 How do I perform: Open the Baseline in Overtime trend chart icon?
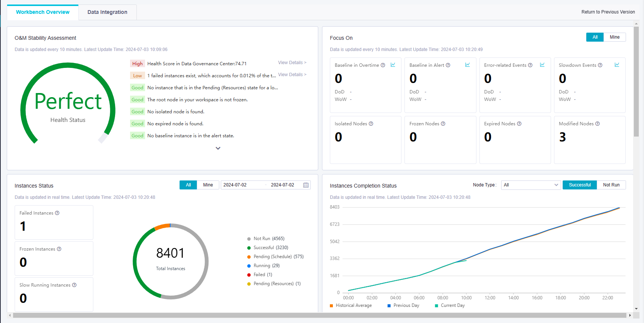(393, 65)
